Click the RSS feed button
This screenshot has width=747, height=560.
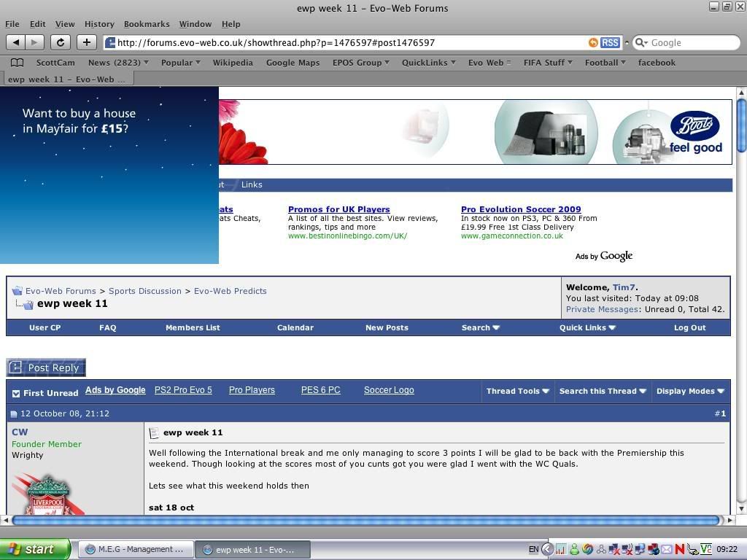pos(610,43)
